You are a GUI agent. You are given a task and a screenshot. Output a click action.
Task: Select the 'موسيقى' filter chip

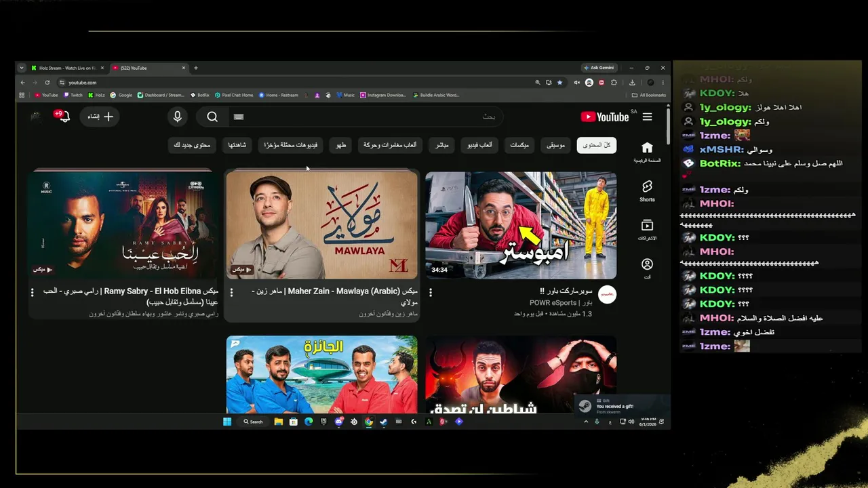tap(556, 145)
